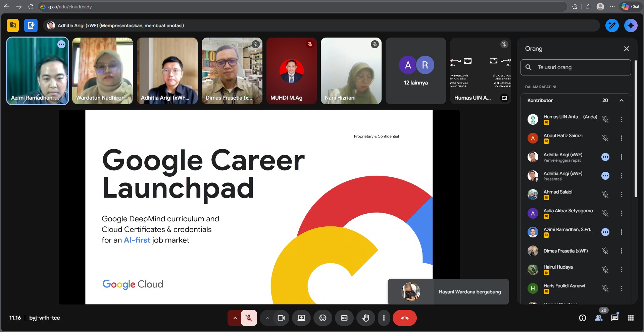The image size is (644, 332).
Task: Open browser extensions icon
Action: [x=575, y=7]
